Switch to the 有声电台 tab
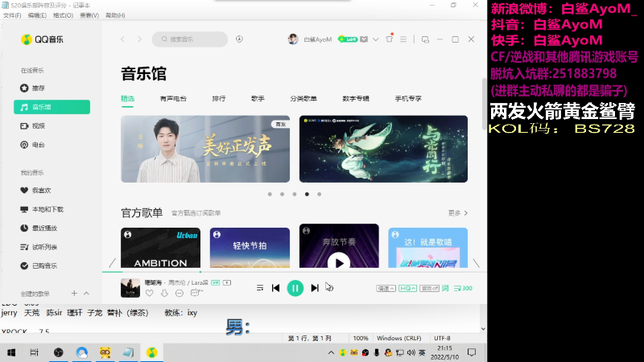Image resolution: width=644 pixels, height=362 pixels. click(173, 98)
